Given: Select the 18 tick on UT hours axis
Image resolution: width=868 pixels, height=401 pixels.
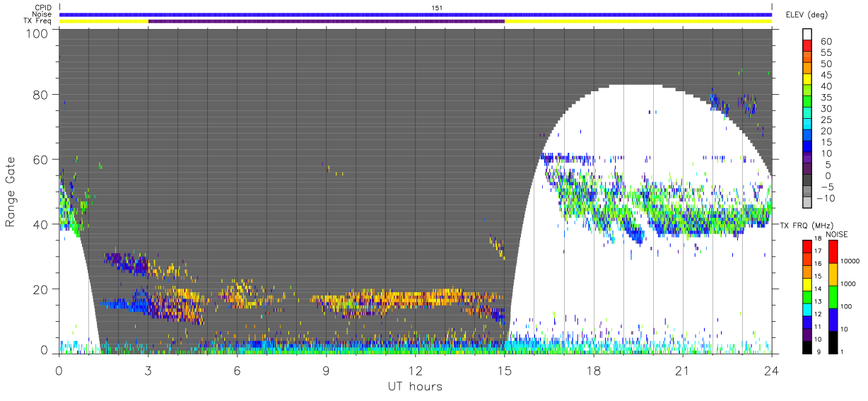Looking at the screenshot, I should (x=594, y=369).
